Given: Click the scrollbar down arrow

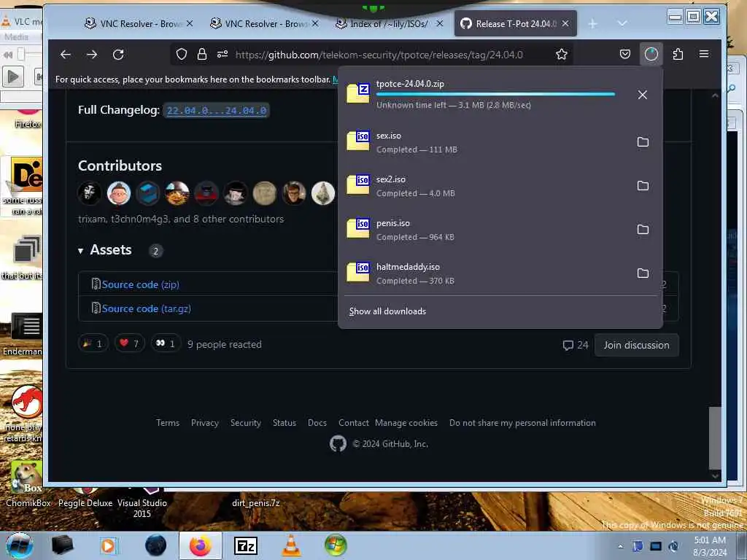Looking at the screenshot, I should point(715,475).
